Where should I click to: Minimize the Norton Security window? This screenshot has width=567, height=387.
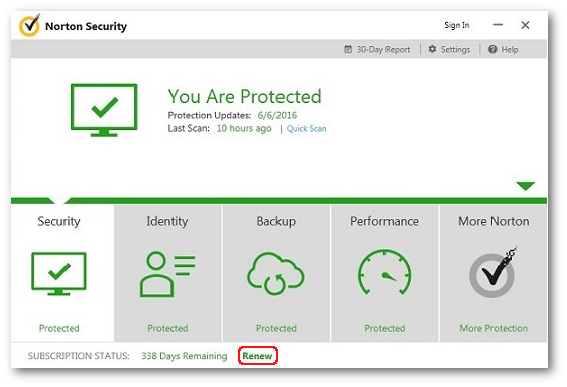click(x=498, y=25)
